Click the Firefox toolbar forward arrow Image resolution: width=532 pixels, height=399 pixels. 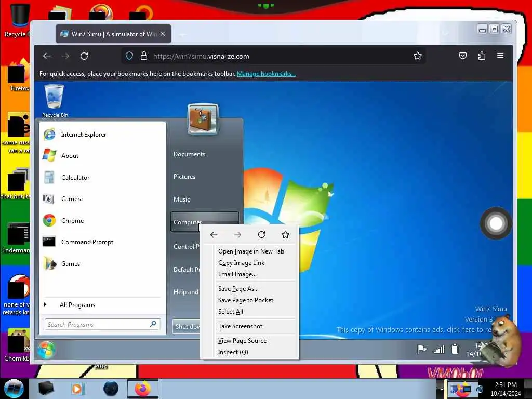(x=65, y=56)
